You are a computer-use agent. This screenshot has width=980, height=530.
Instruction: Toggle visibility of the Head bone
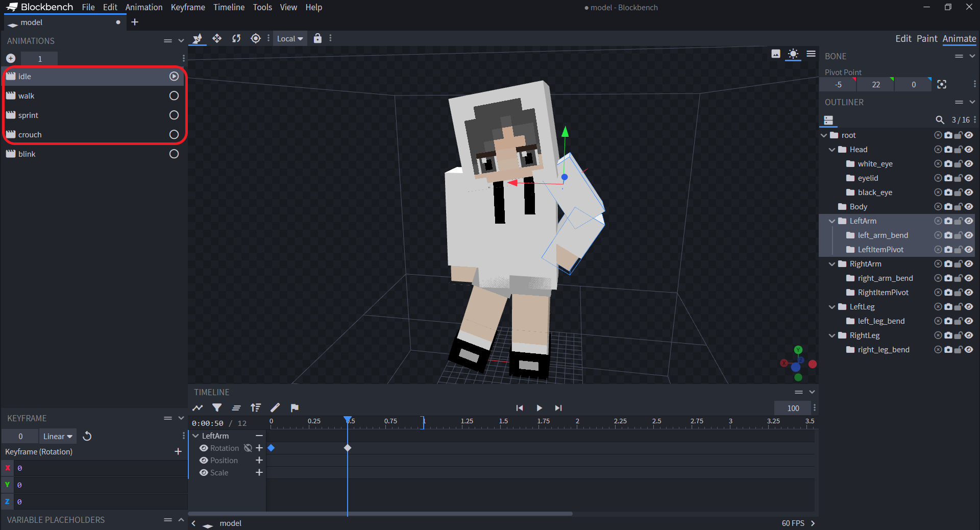969,149
